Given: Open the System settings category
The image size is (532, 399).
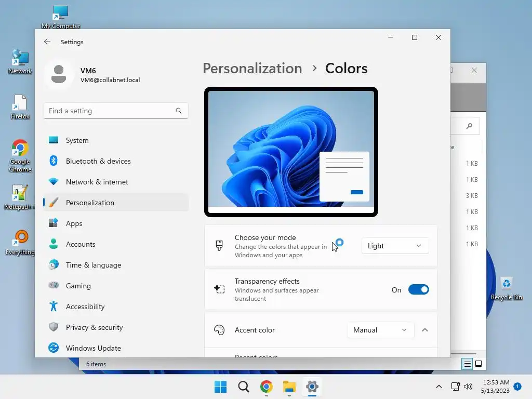Looking at the screenshot, I should 116,140.
